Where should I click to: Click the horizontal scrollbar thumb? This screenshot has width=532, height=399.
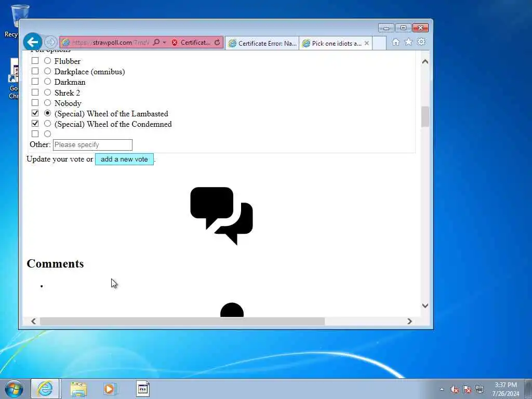182,321
